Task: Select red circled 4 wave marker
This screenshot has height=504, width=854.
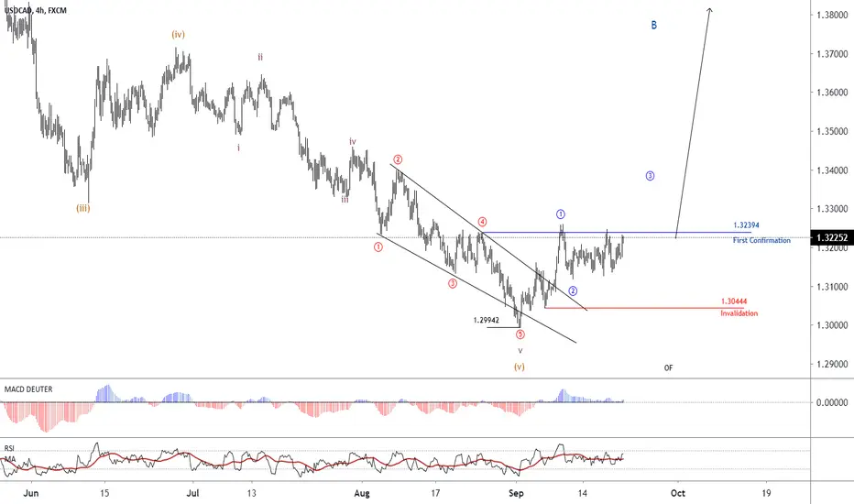Action: tap(482, 222)
